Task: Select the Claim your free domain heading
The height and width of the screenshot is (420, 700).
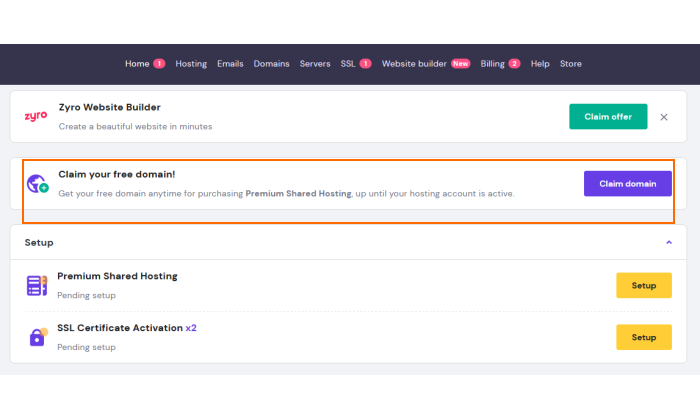Action: click(117, 174)
